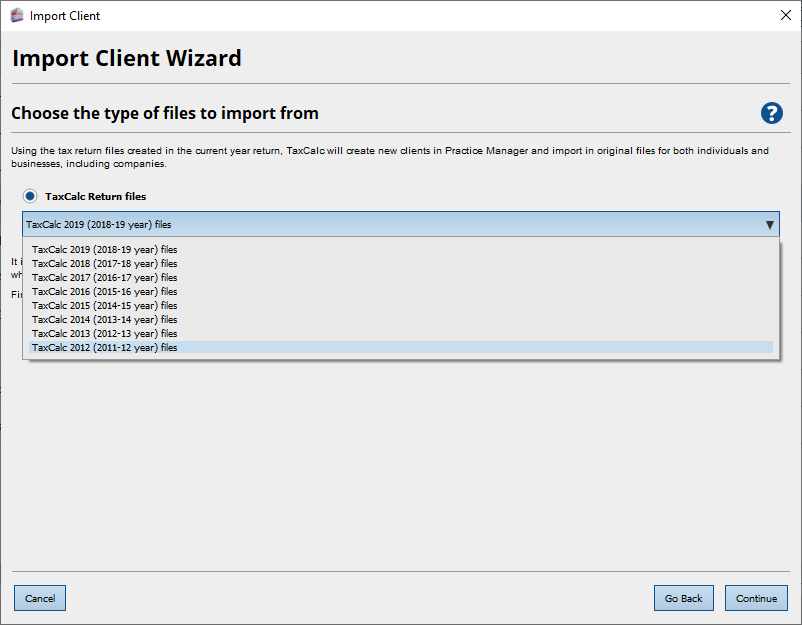This screenshot has height=625, width=802.
Task: Pick TaxCalc 2013 (2012-13 year) files
Action: point(104,334)
